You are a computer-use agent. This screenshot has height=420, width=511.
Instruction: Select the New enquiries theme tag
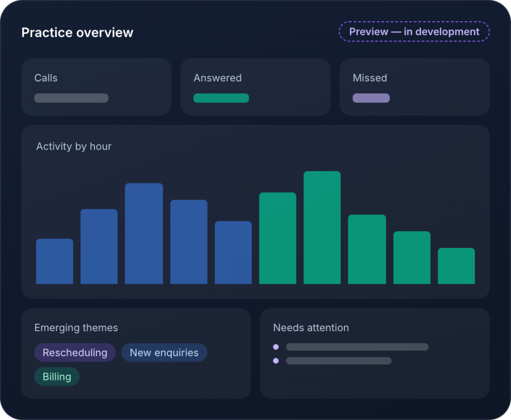coord(164,353)
